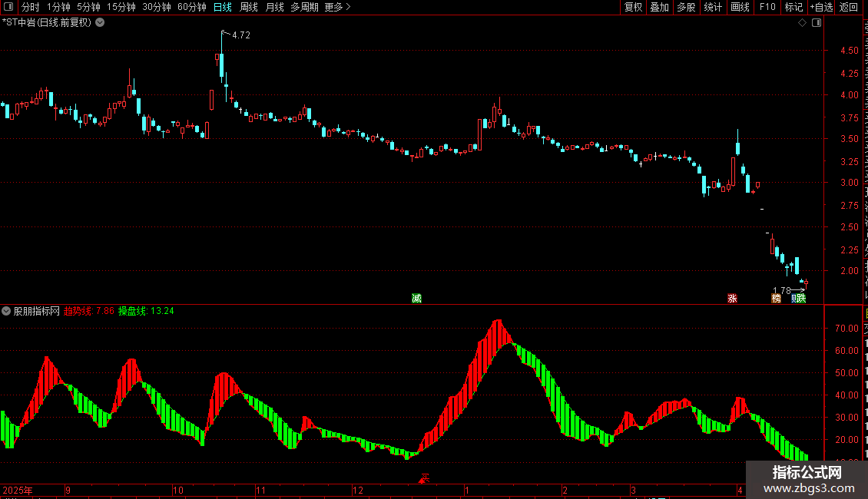Click the *ST中岩(日线.前复权) title

click(x=47, y=23)
